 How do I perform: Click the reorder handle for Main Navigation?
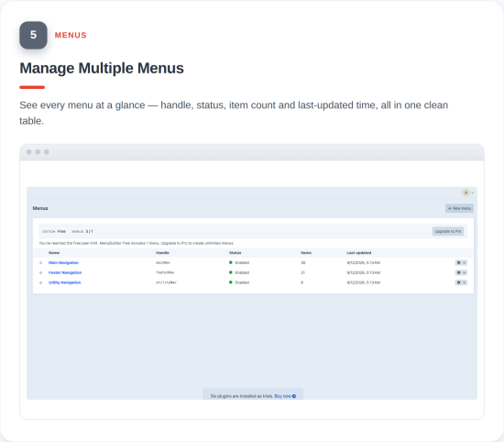pos(41,263)
